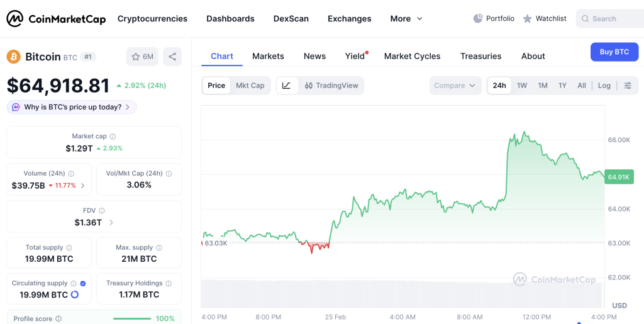Image resolution: width=644 pixels, height=324 pixels.
Task: Click the Portfolio link text
Action: pos(500,18)
